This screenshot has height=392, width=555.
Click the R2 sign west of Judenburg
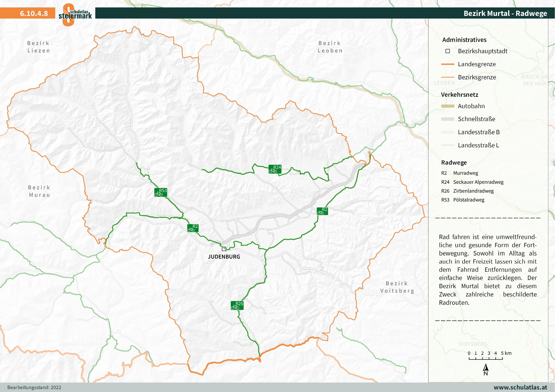[x=193, y=228]
